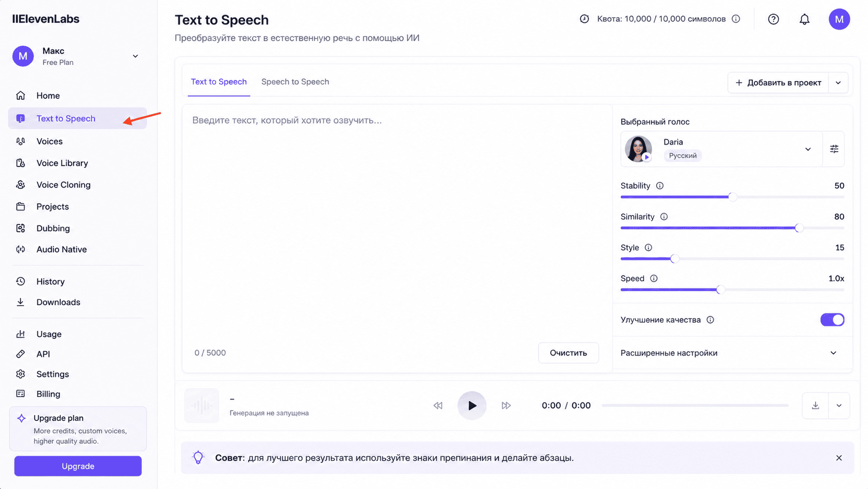Click the fast forward playback button
868x489 pixels.
[x=506, y=406]
